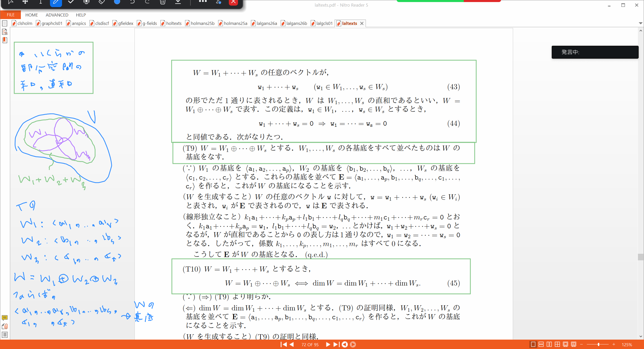This screenshot has width=644, height=349.
Task: Save annotations using the download icon
Action: click(178, 2)
